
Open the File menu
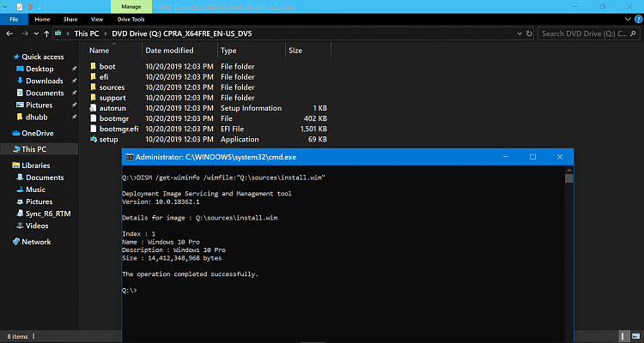point(14,19)
